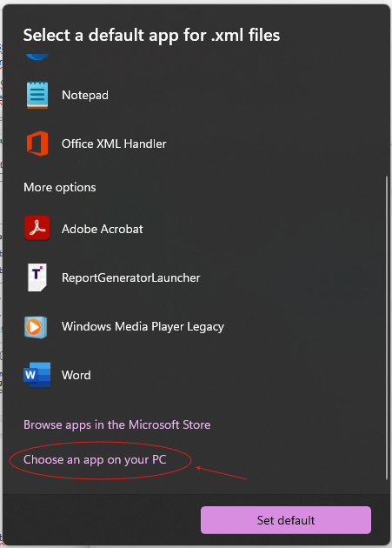Image resolution: width=392 pixels, height=548 pixels.
Task: Select the Word list entry
Action: coord(196,375)
